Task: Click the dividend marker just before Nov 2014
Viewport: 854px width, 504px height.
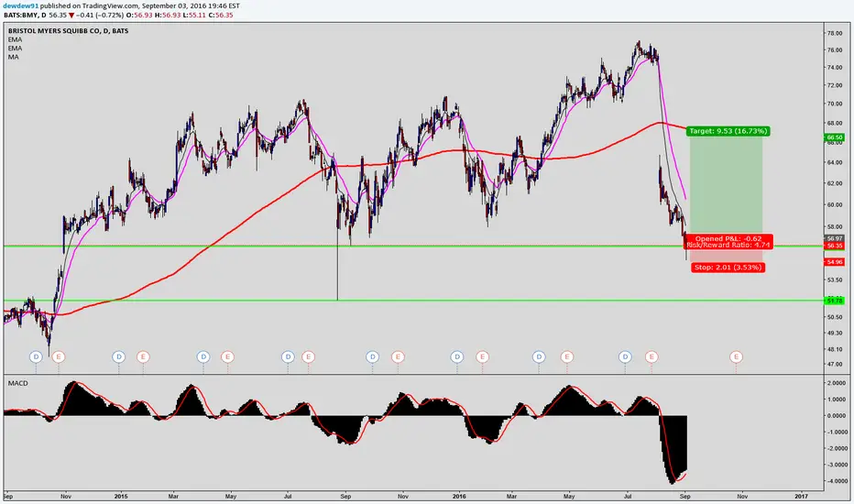Action: (x=36, y=356)
